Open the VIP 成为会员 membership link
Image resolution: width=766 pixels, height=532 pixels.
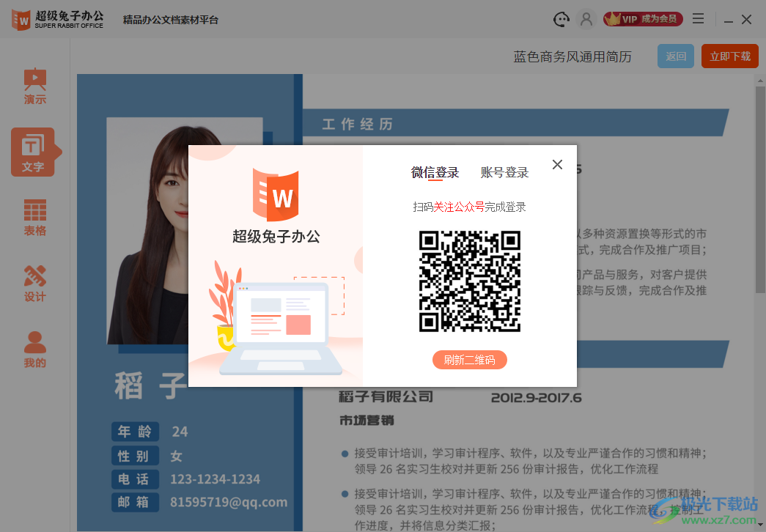tap(643, 19)
